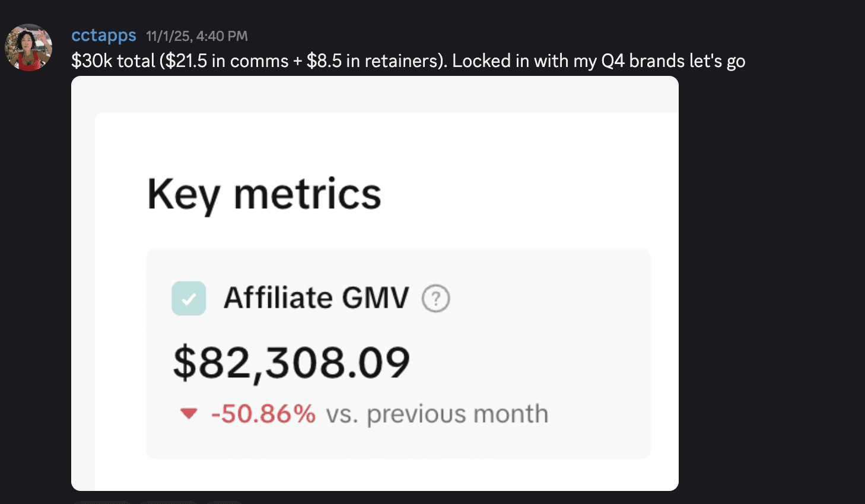Click the second reaction chip below image

pyautogui.click(x=168, y=502)
